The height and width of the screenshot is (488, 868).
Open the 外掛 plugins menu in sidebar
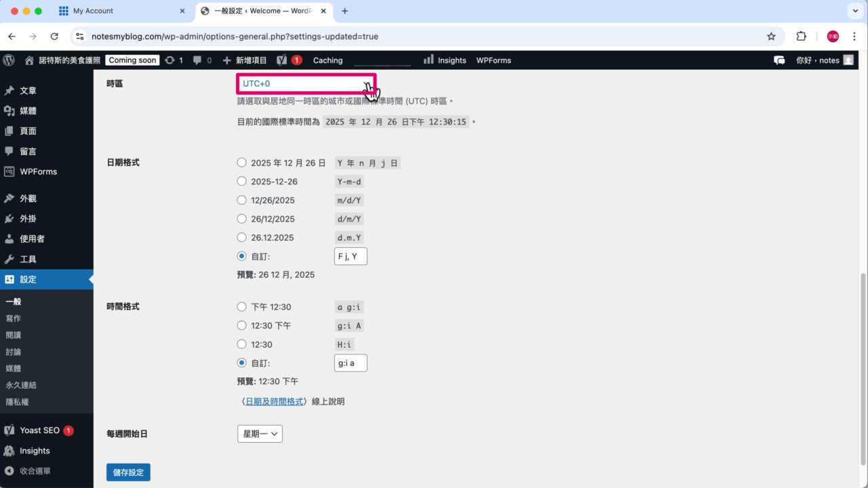tap(28, 219)
